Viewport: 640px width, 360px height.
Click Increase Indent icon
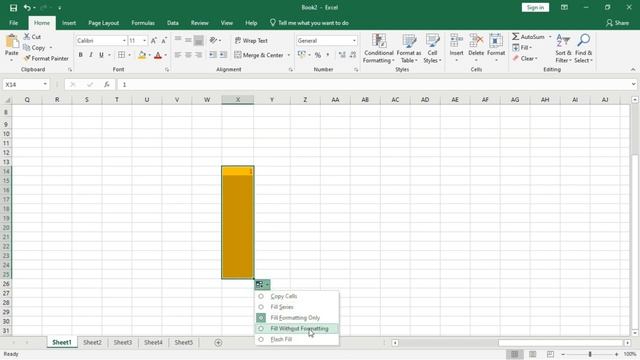(223, 55)
